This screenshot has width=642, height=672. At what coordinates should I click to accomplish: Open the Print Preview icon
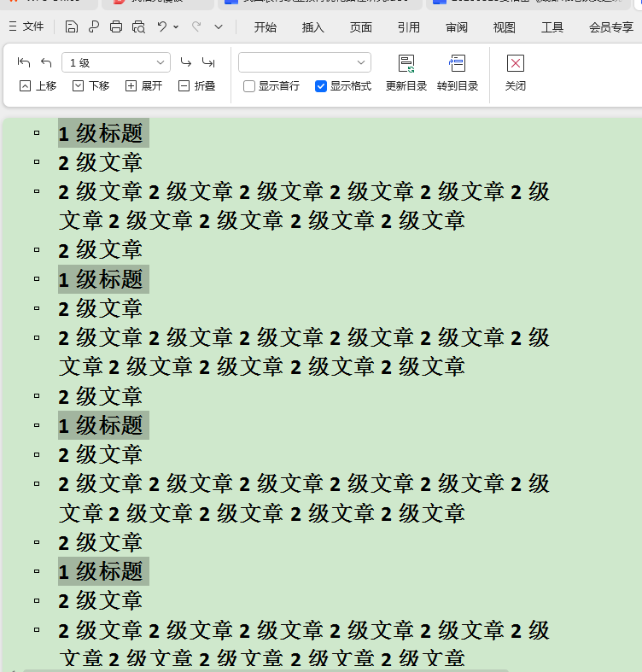click(x=138, y=27)
